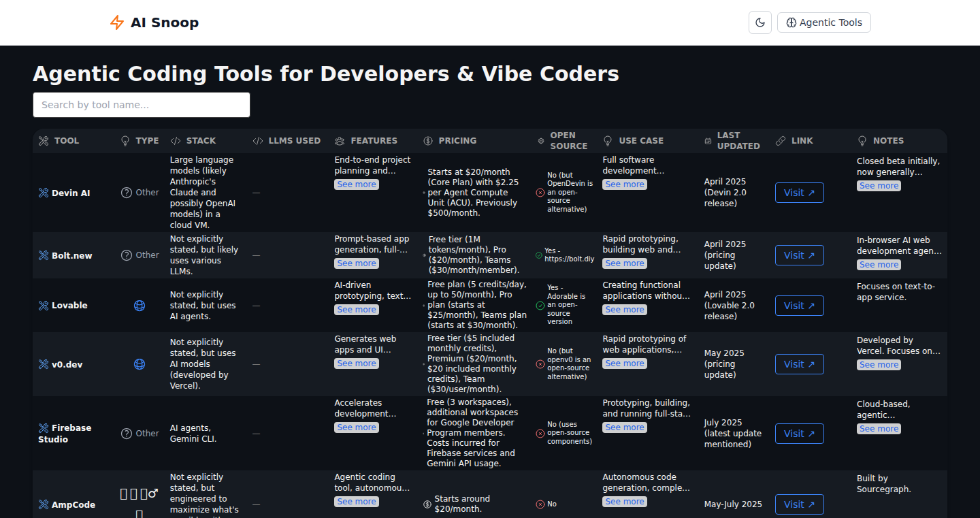Click the green check open source icon for Lovable
The image size is (980, 518).
tap(540, 306)
